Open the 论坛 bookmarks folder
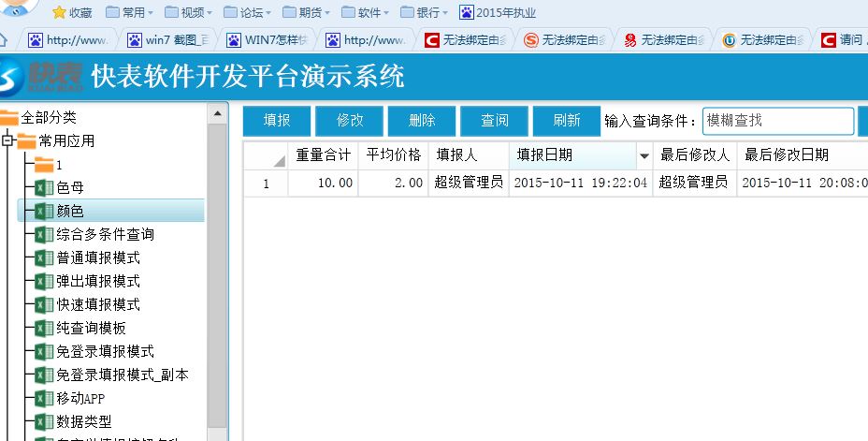868x441 pixels. (x=248, y=12)
